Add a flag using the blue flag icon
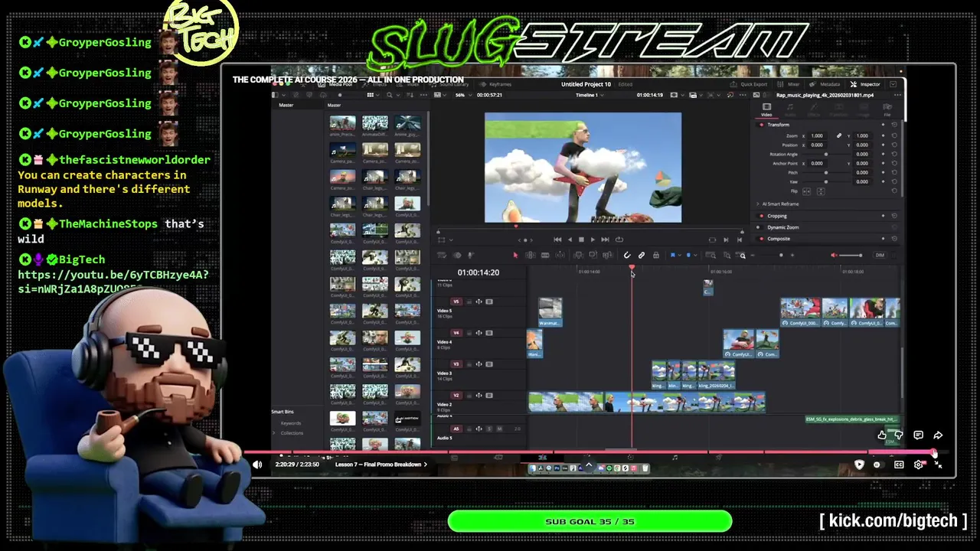The height and width of the screenshot is (551, 980). 673,255
